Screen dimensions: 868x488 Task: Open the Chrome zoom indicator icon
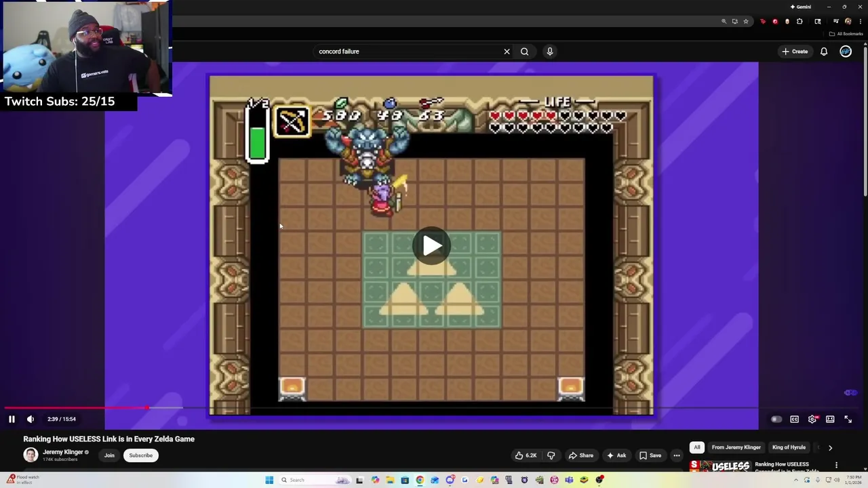point(724,22)
